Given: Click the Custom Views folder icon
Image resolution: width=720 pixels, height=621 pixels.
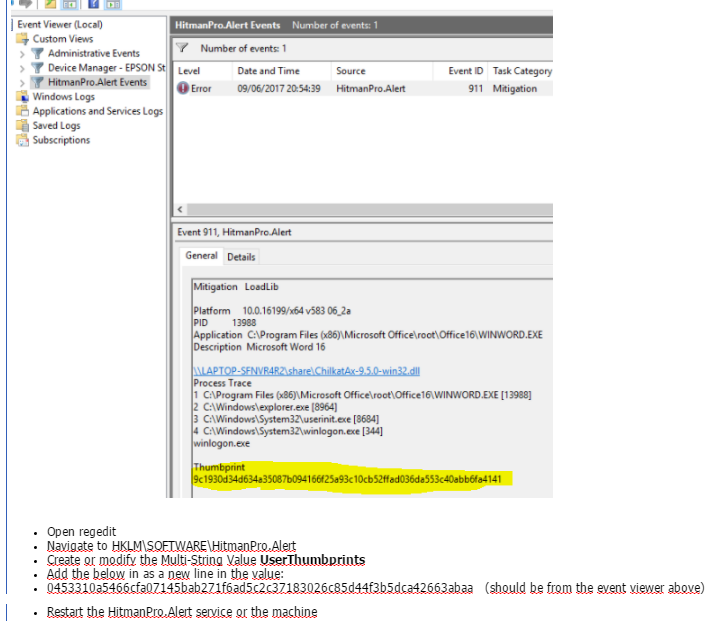Looking at the screenshot, I should [22, 39].
